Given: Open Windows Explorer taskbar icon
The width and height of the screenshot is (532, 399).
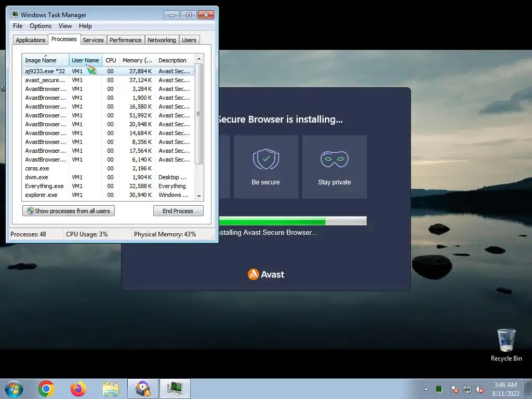Looking at the screenshot, I should (x=111, y=389).
